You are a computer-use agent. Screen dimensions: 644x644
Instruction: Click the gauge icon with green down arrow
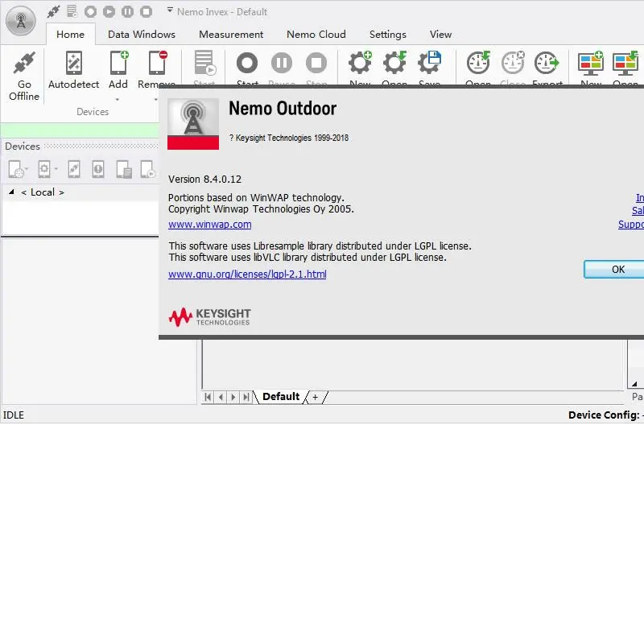point(478,63)
